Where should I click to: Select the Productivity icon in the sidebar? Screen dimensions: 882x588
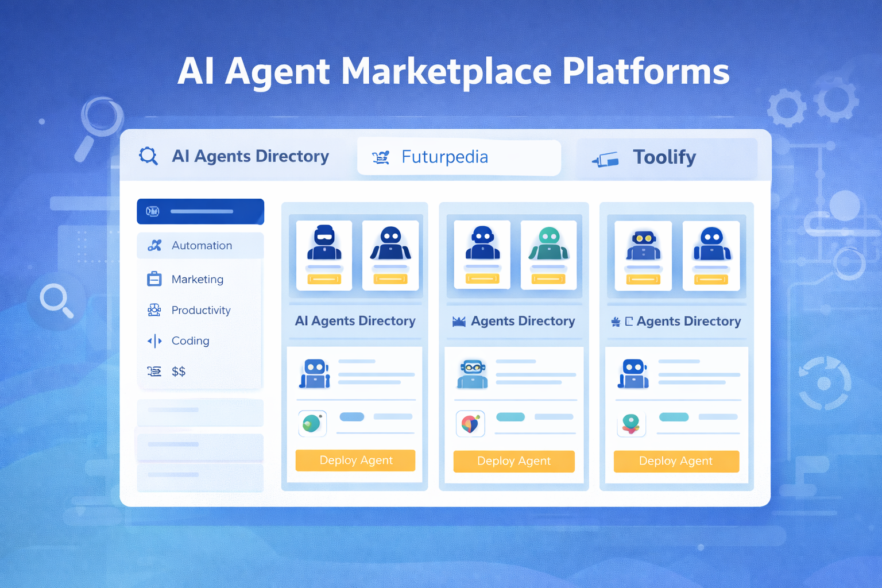pyautogui.click(x=154, y=310)
